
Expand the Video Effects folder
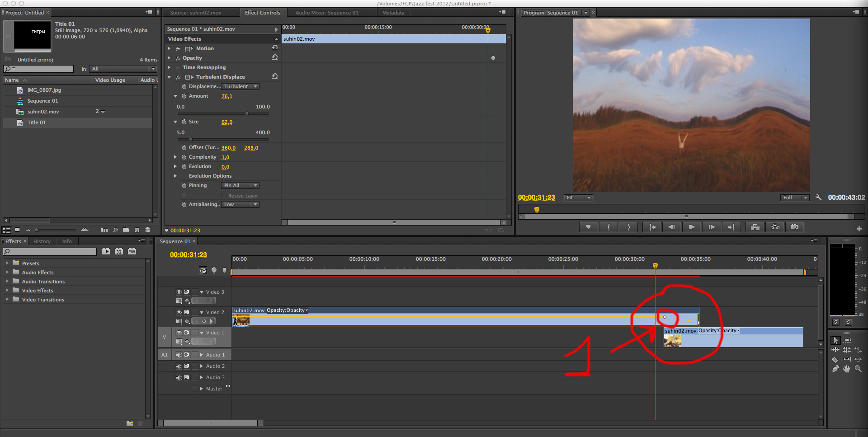pyautogui.click(x=7, y=290)
